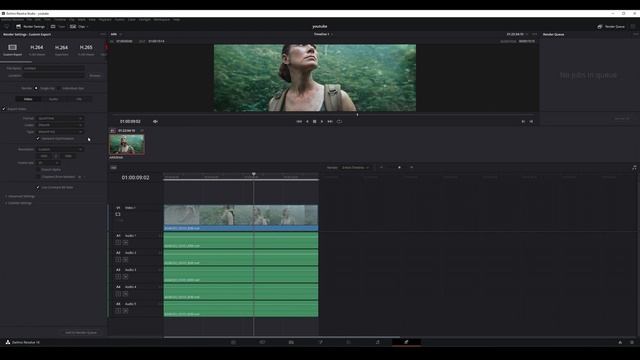Click the Browse location button

click(95, 76)
